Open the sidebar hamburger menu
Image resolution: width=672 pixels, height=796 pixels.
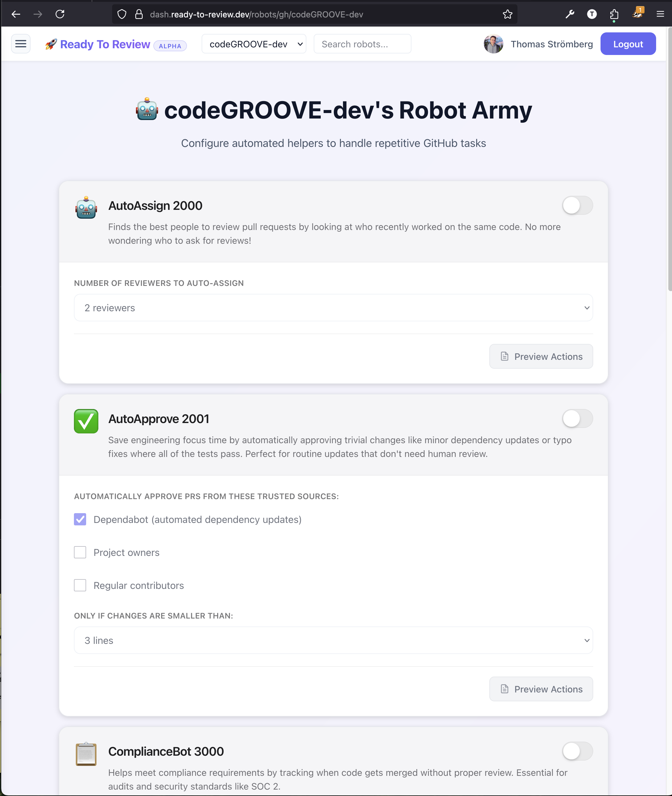(x=20, y=44)
